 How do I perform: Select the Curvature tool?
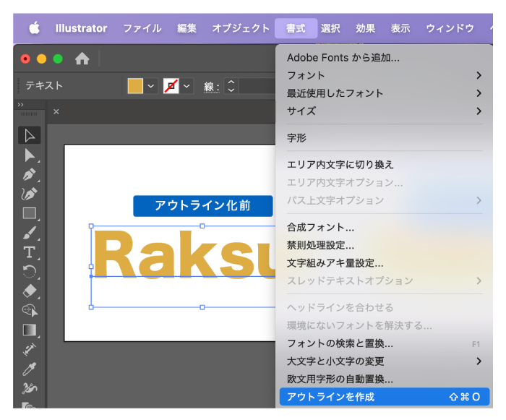coord(30,194)
